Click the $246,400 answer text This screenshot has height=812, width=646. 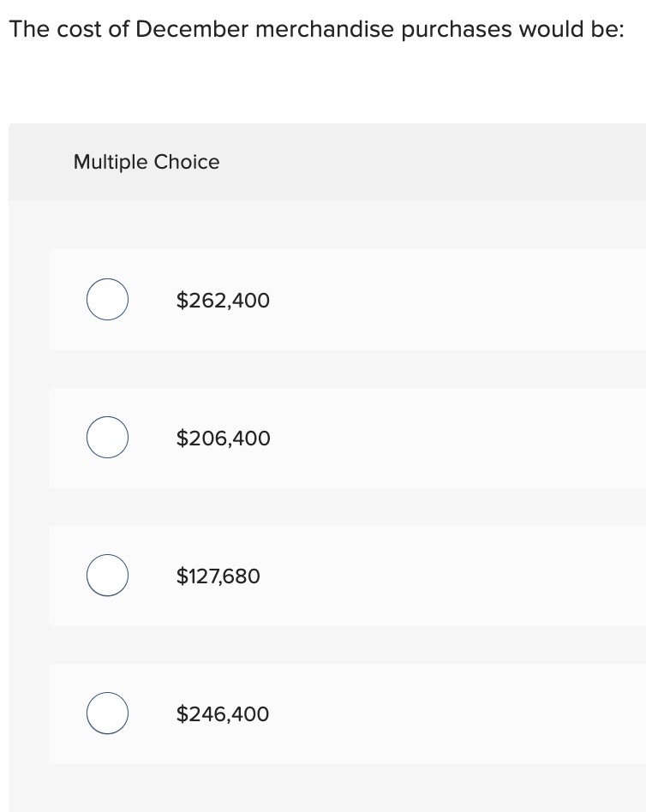223,714
